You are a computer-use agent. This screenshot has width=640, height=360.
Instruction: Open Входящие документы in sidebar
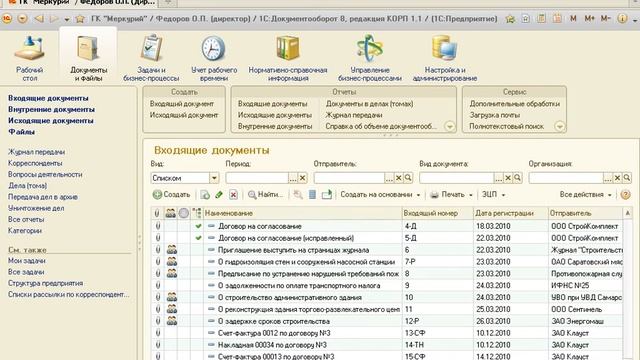pos(48,98)
